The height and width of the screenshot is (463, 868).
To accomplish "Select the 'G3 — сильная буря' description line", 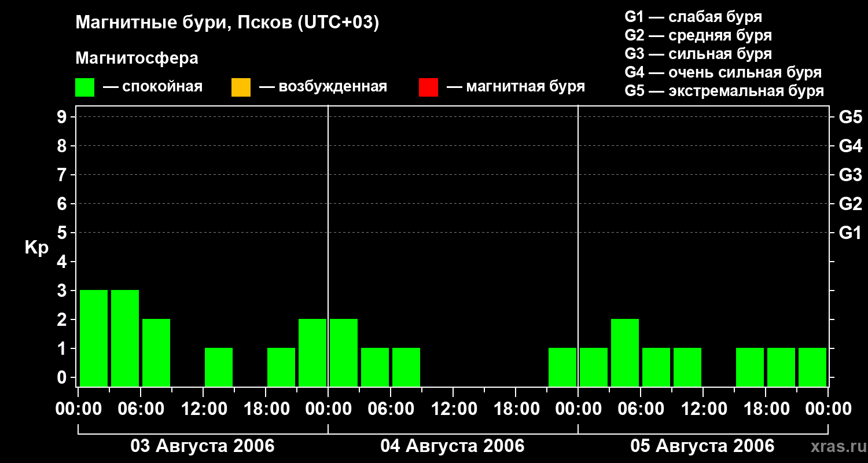I will pyautogui.click(x=698, y=54).
